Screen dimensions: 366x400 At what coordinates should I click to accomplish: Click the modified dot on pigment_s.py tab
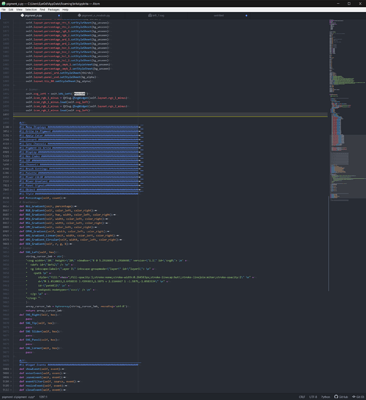[x=59, y=15]
